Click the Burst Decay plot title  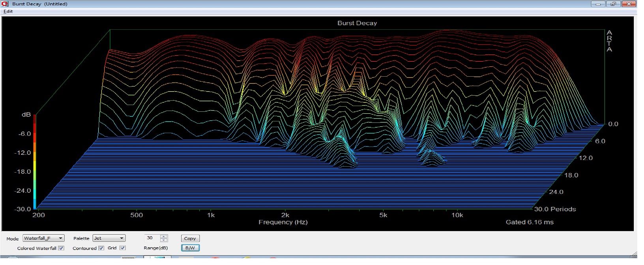pos(357,23)
